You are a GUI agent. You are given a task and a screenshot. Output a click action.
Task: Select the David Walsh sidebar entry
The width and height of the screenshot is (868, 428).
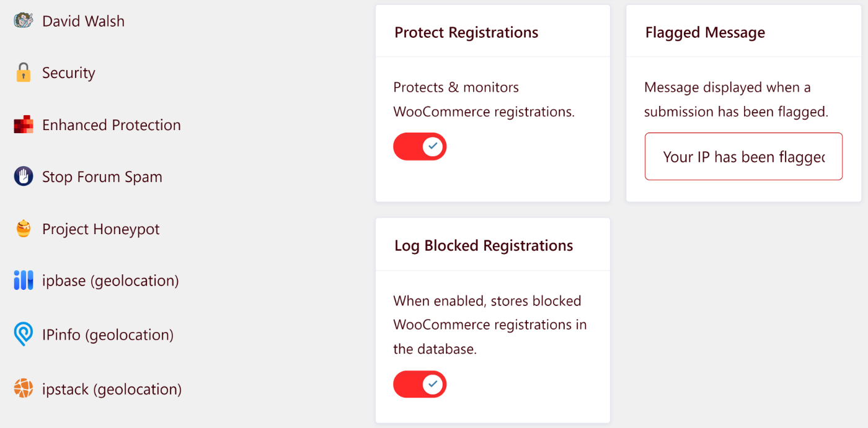(83, 20)
